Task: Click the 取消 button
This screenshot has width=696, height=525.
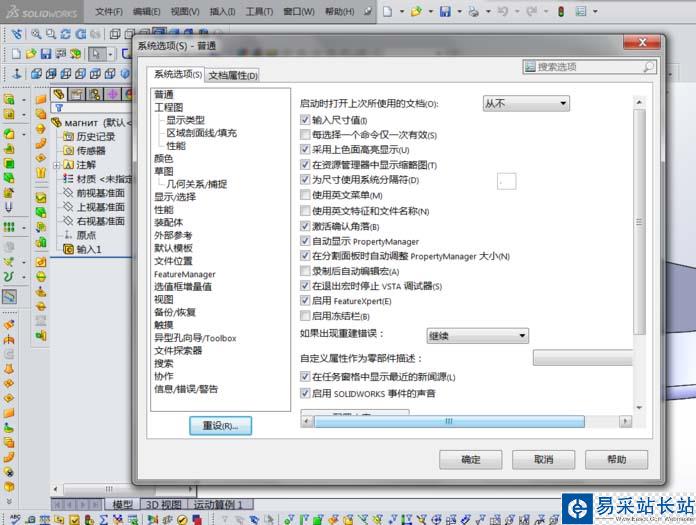Action: click(544, 460)
